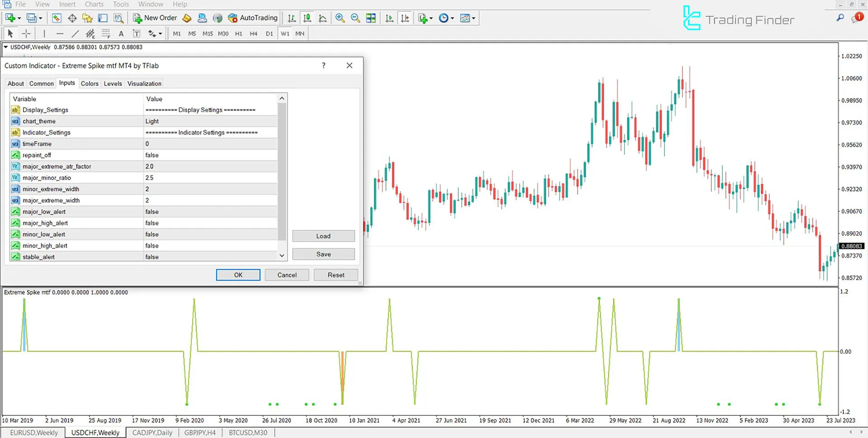Select the trendline drawing tool
Viewport: 868px width, 438px height.
[75, 33]
